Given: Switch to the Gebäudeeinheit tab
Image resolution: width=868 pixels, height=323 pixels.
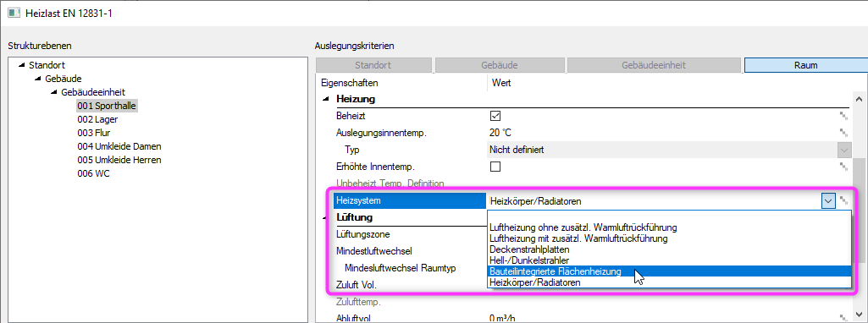Looking at the screenshot, I should (654, 65).
